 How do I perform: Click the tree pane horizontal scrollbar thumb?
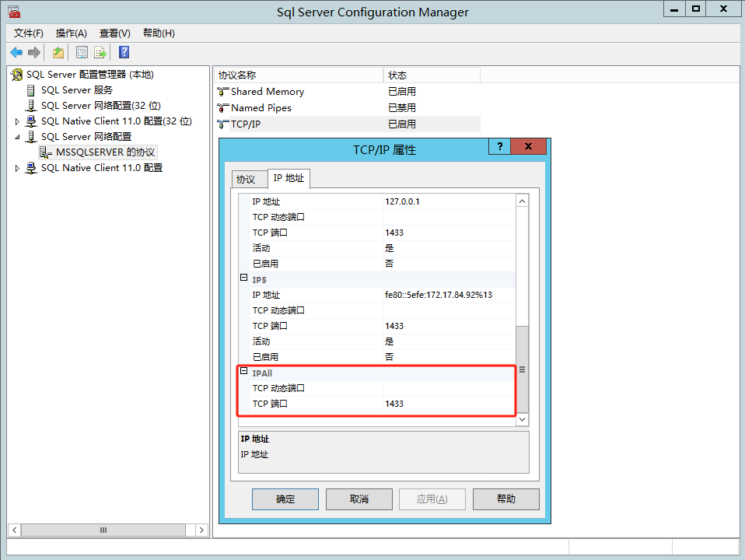tap(103, 530)
